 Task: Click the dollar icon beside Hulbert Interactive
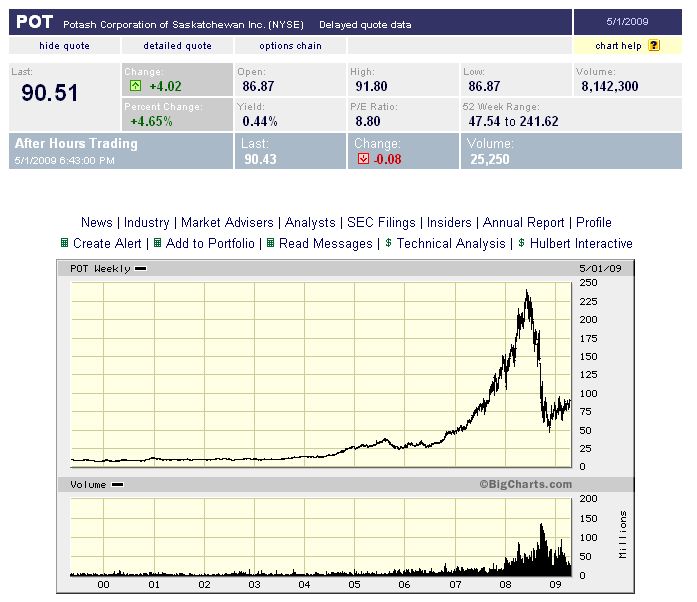[521, 243]
